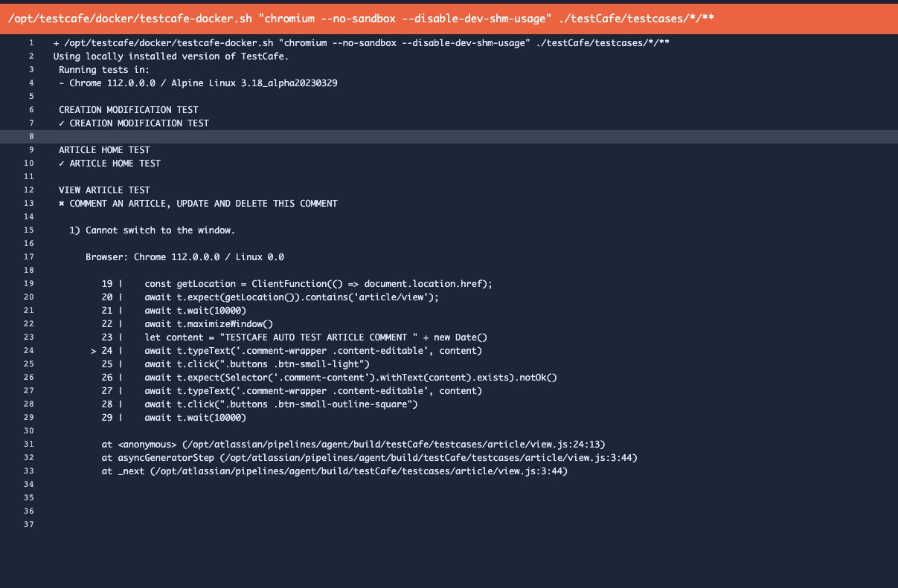Select the highlighted empty row at line 8
Viewport: 898px width, 588px height.
click(x=446, y=136)
